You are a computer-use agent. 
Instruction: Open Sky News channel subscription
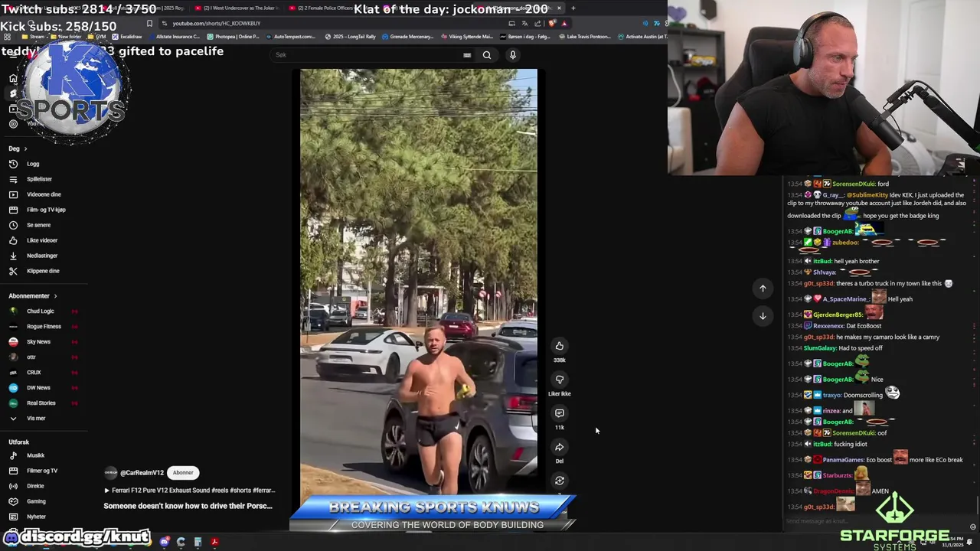click(38, 342)
